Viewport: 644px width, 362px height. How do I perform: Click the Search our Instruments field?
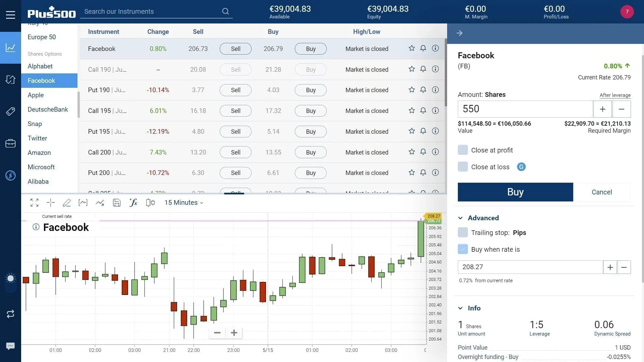[x=153, y=11]
